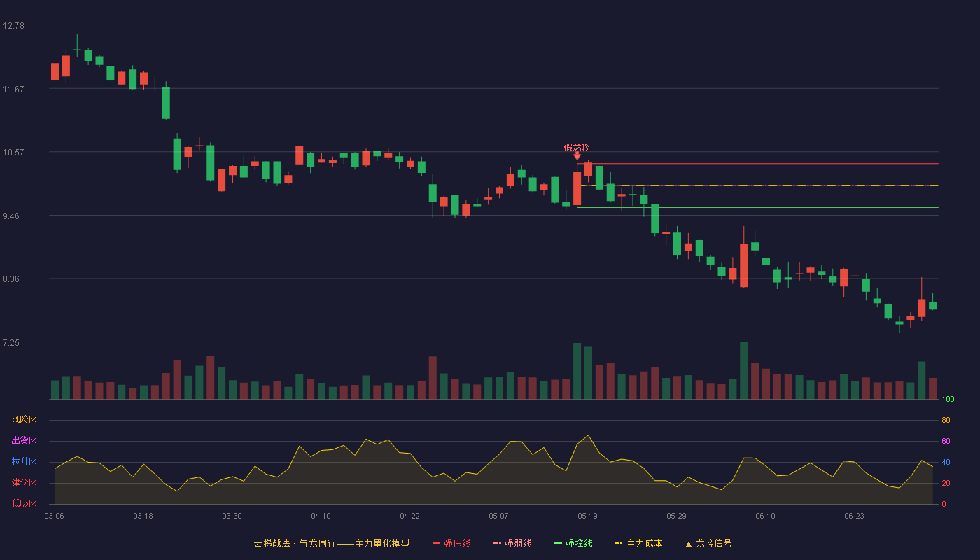Click the 03-06 date label
The width and height of the screenshot is (980, 560).
[54, 516]
